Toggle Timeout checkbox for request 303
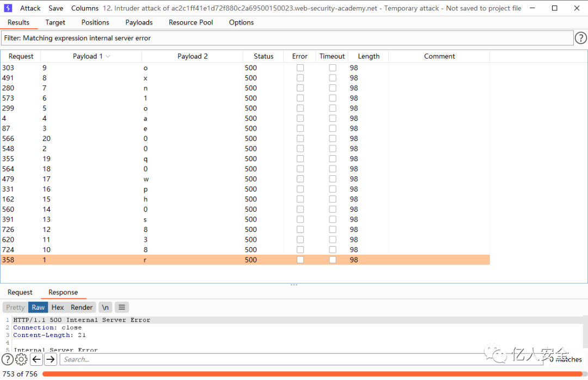 333,68
